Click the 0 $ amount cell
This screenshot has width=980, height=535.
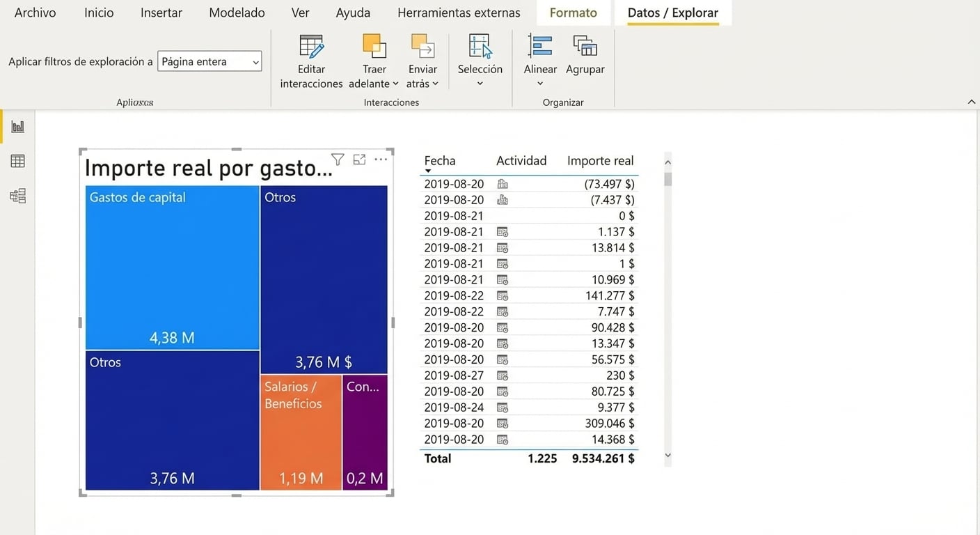626,216
